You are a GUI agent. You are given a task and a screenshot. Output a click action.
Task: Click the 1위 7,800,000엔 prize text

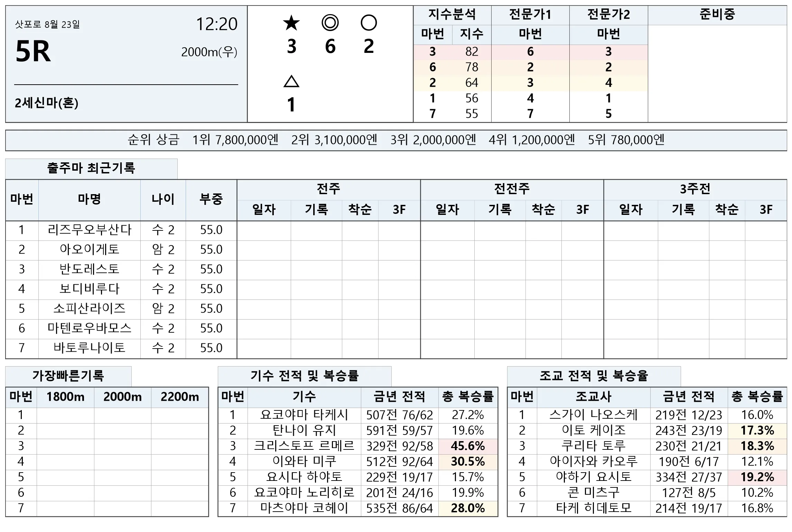(235, 140)
